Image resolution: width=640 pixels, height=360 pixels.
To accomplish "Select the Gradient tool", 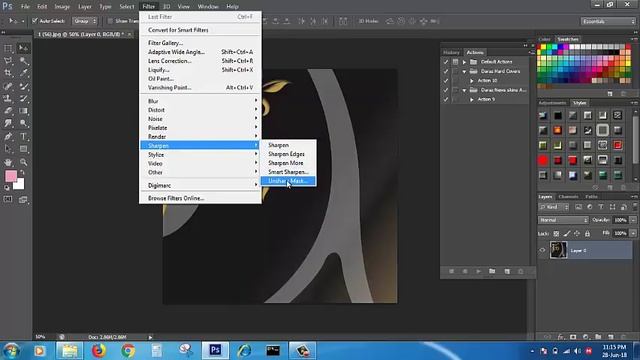I will [x=23, y=111].
